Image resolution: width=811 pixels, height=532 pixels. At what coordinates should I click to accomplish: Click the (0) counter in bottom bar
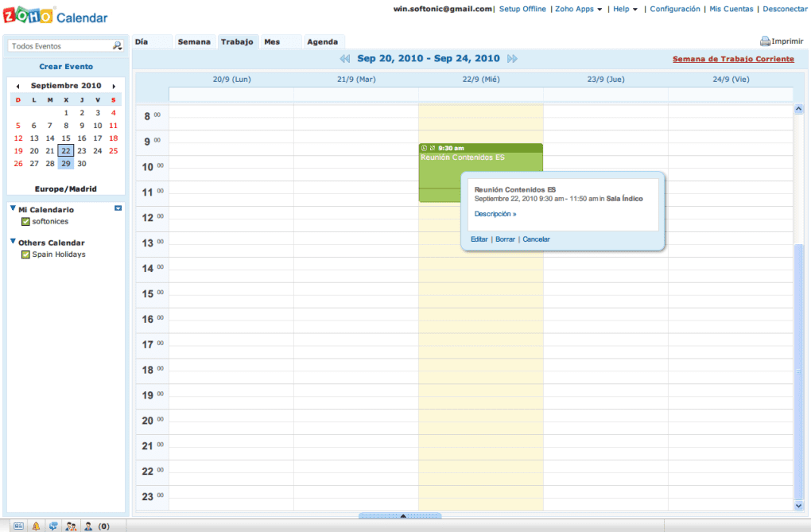click(104, 526)
